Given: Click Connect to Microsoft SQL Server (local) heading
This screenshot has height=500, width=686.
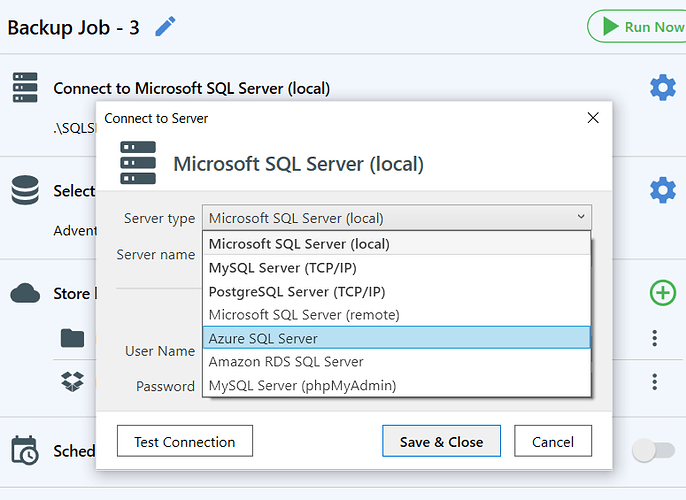Looking at the screenshot, I should pyautogui.click(x=192, y=88).
